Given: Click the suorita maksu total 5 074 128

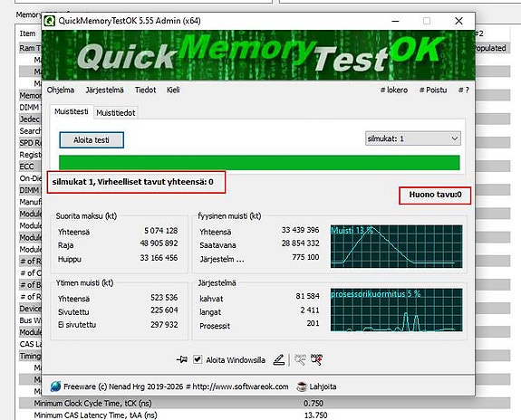Looking at the screenshot, I should tap(160, 231).
